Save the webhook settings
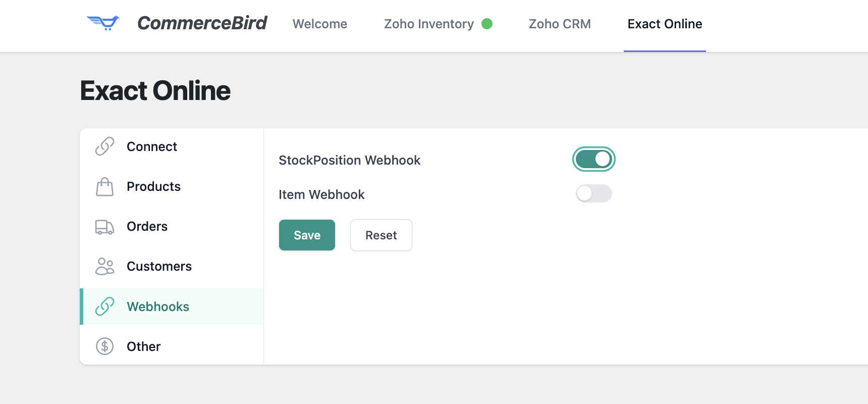The height and width of the screenshot is (404, 868). (307, 235)
